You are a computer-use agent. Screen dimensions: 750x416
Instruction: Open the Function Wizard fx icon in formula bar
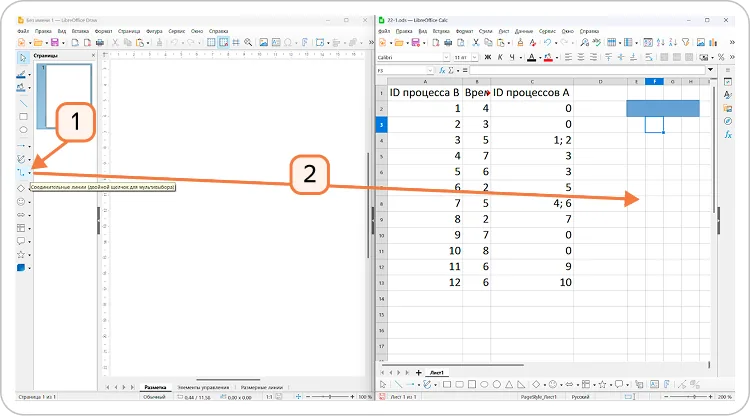tap(442, 70)
